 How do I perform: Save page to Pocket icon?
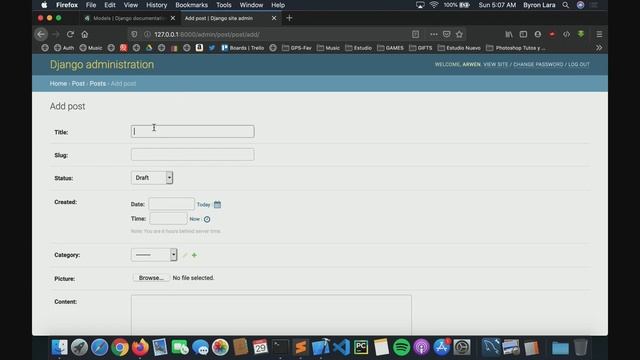[x=447, y=34]
